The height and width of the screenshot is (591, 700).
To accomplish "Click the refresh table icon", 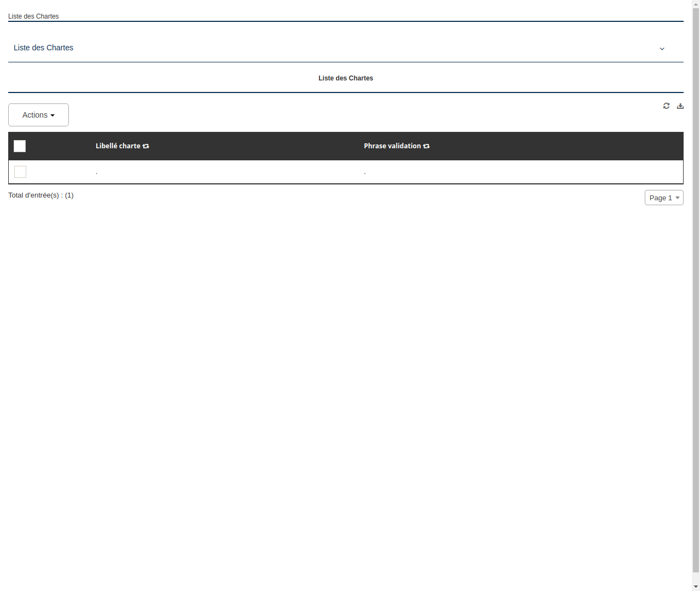I will pos(666,106).
